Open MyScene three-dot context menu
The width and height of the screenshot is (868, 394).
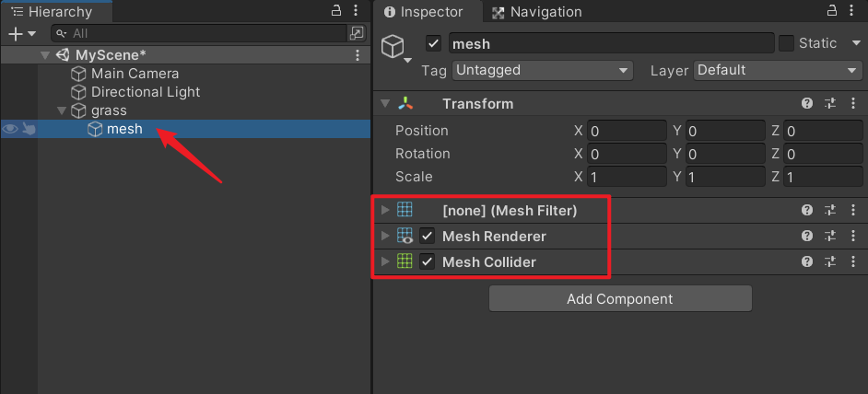click(358, 55)
